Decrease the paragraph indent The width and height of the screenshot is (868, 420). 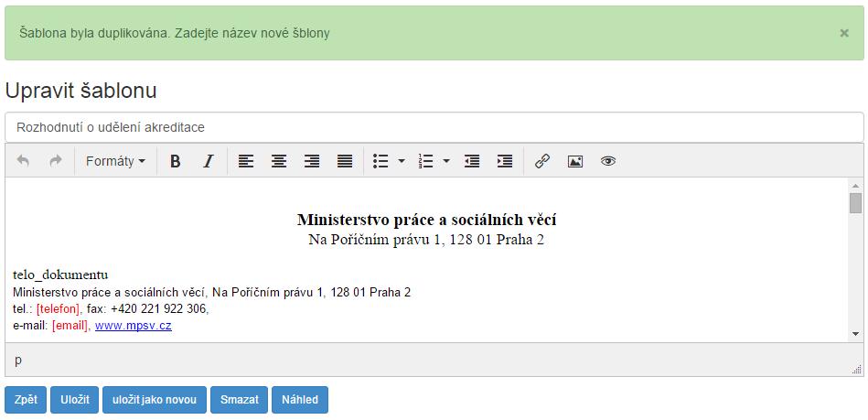[x=472, y=161]
